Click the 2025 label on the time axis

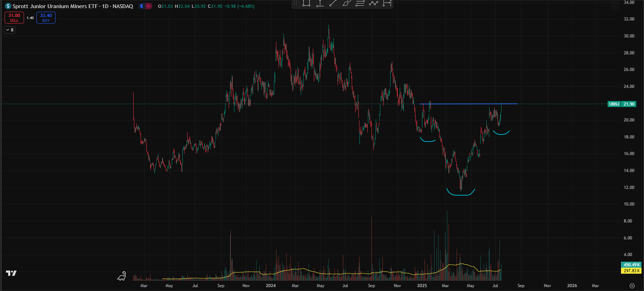421,286
